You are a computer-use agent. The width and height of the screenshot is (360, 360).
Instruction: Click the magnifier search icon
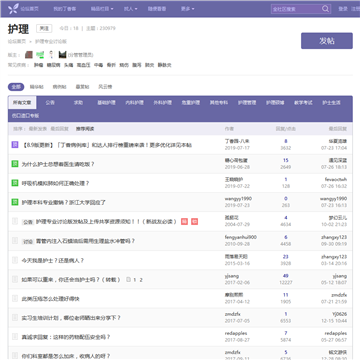(325, 9)
